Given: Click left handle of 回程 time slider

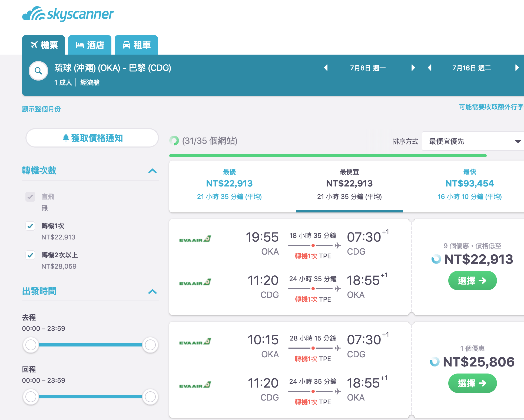Looking at the screenshot, I should pos(31,397).
